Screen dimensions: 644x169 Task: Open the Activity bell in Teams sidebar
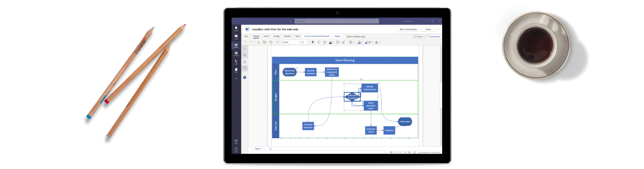point(236,28)
